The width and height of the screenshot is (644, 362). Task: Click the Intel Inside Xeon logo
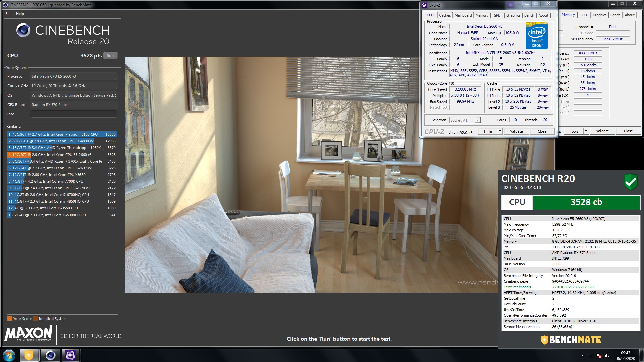click(x=537, y=36)
